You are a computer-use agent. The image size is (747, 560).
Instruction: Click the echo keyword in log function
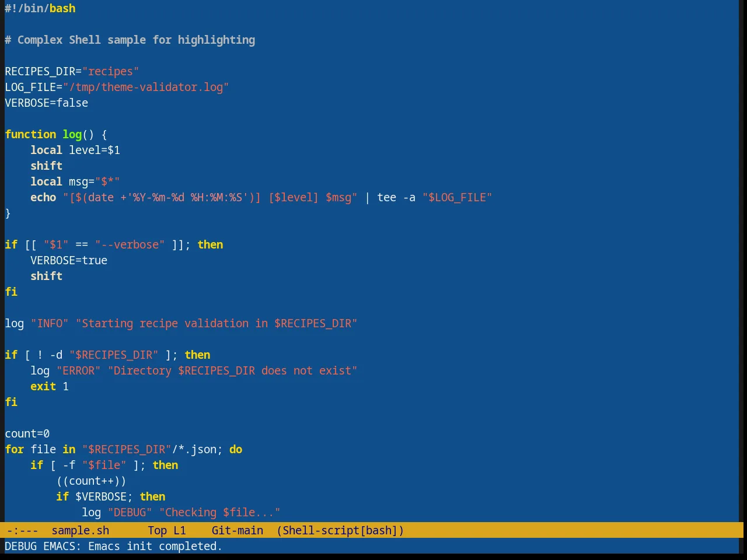coord(43,197)
